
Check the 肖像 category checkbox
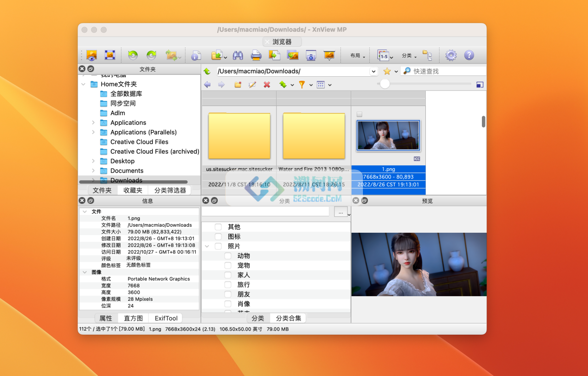click(x=228, y=304)
